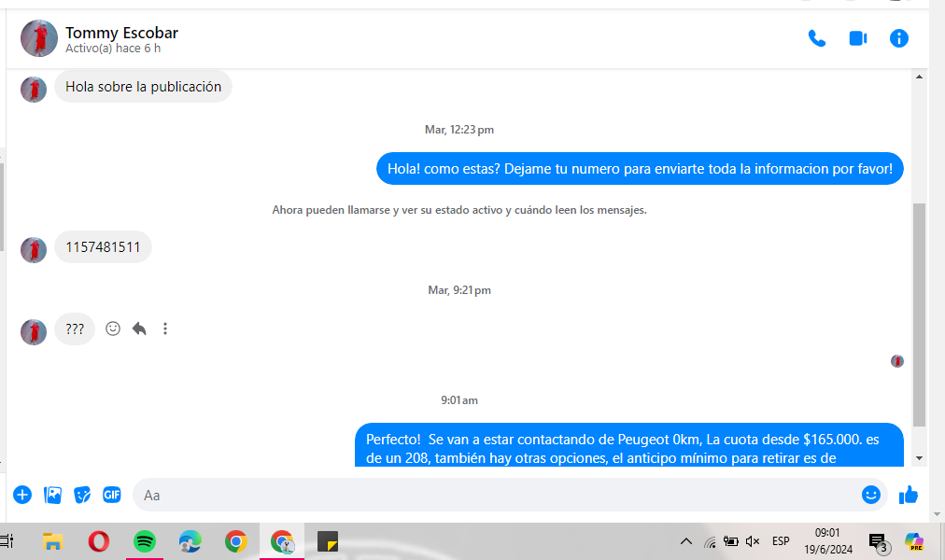This screenshot has height=560, width=945.
Task: Open Opera browser from the taskbar
Action: point(99,541)
